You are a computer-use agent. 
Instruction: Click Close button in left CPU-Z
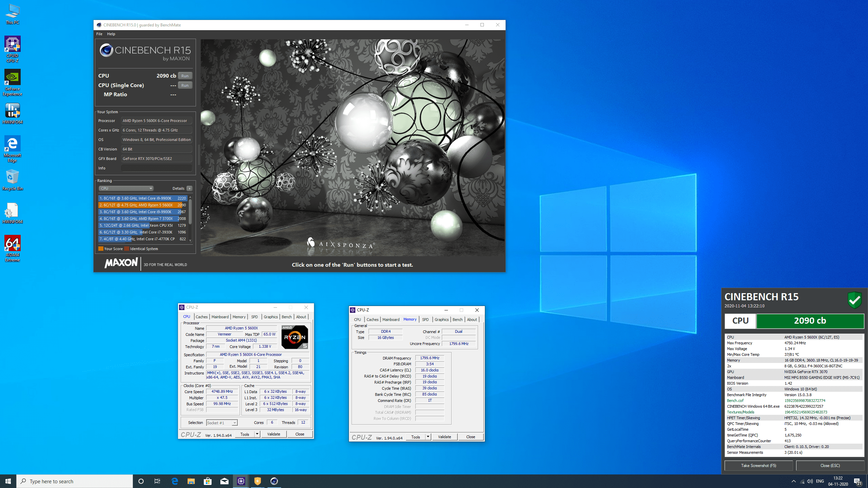point(300,434)
